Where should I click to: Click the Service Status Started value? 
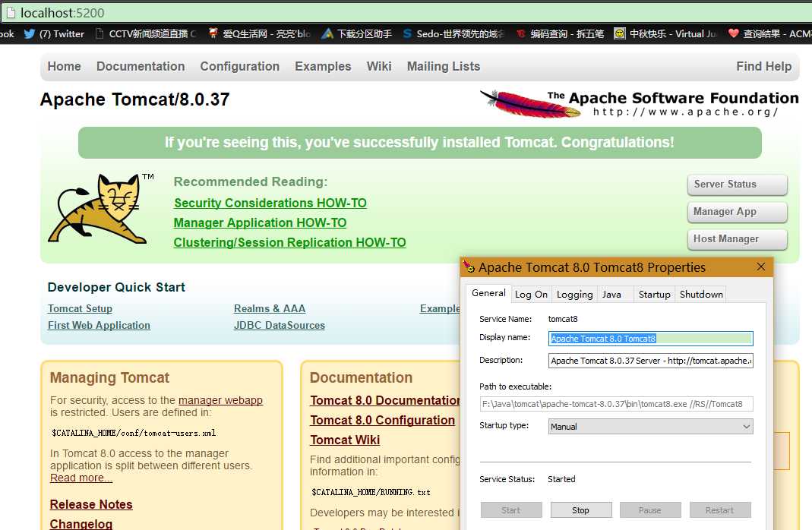coord(561,479)
